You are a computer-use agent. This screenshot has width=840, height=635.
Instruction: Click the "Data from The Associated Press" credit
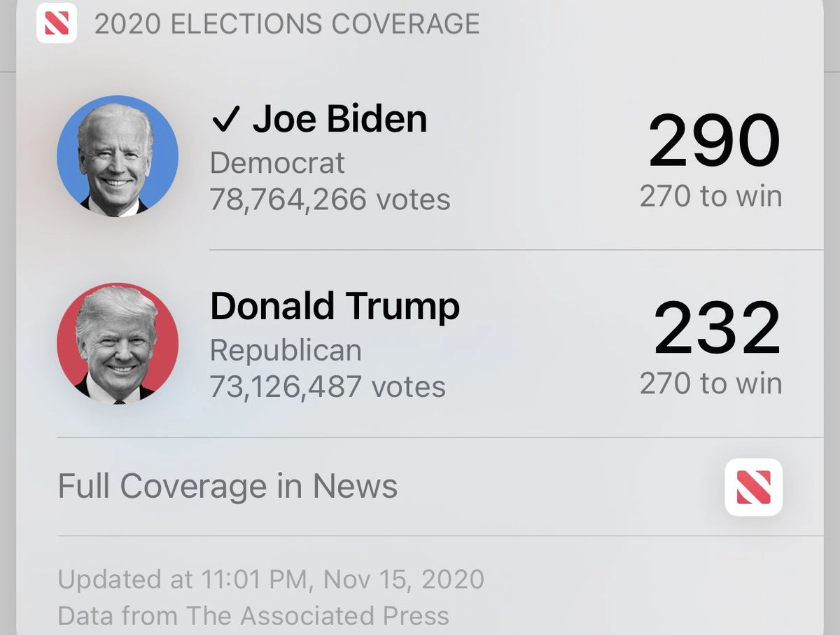[253, 615]
